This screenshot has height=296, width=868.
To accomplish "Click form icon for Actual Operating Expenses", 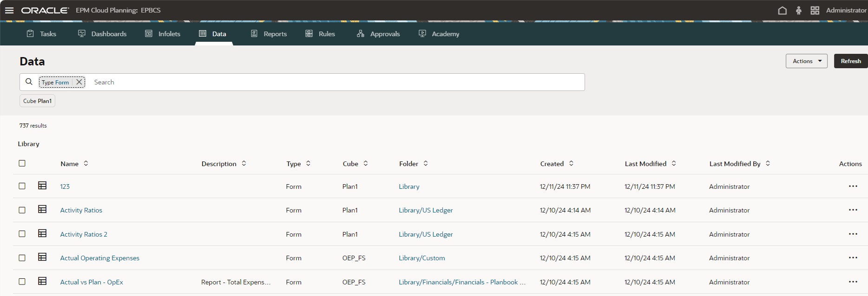I will point(42,257).
